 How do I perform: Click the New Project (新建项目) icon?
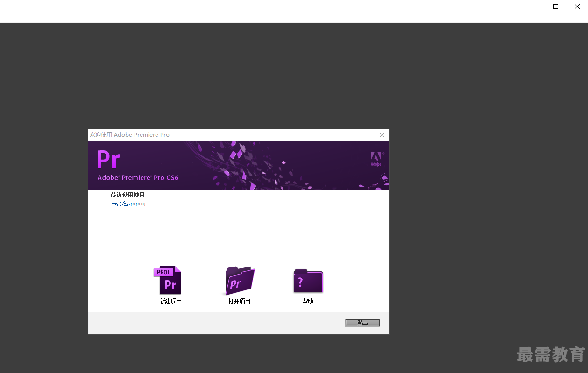pyautogui.click(x=168, y=280)
